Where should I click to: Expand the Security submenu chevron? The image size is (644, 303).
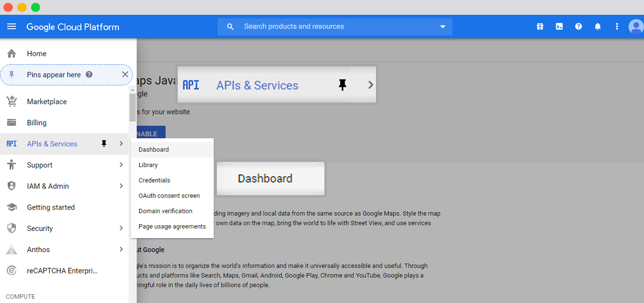point(121,228)
